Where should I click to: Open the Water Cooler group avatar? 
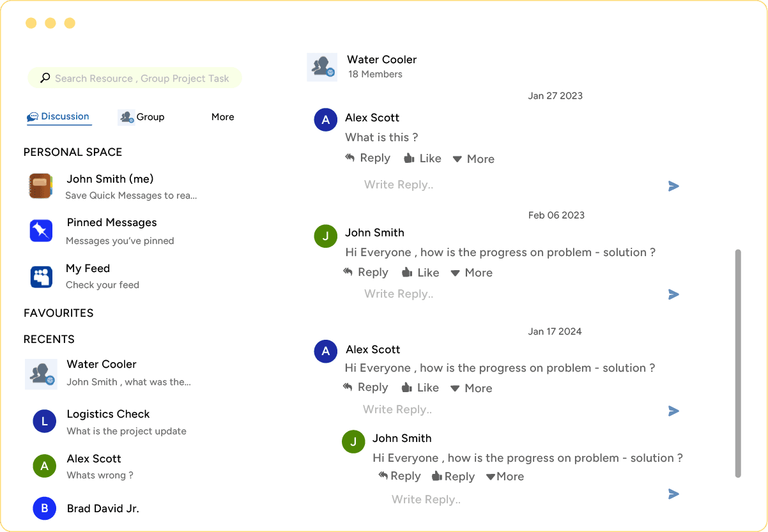pos(322,66)
